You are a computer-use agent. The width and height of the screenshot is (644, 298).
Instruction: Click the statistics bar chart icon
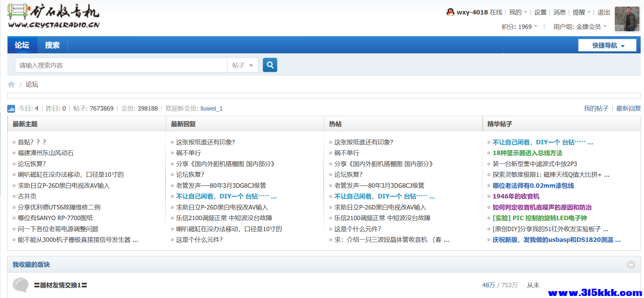point(11,109)
